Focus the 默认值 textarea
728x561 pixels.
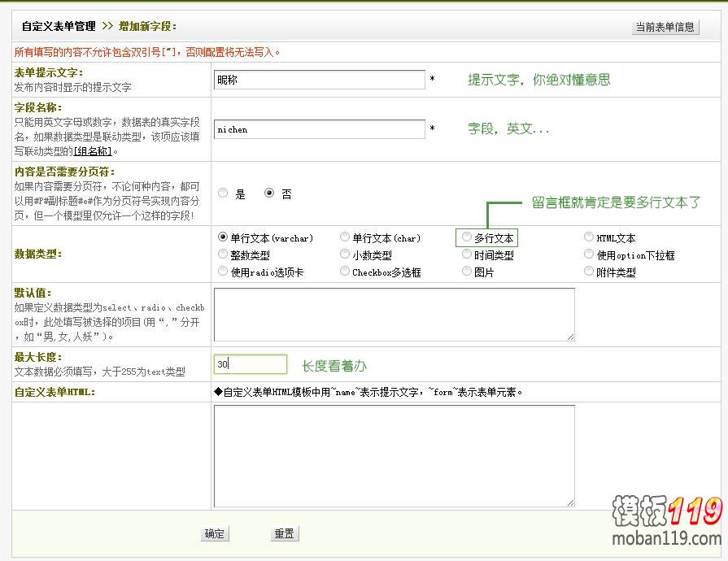[395, 315]
